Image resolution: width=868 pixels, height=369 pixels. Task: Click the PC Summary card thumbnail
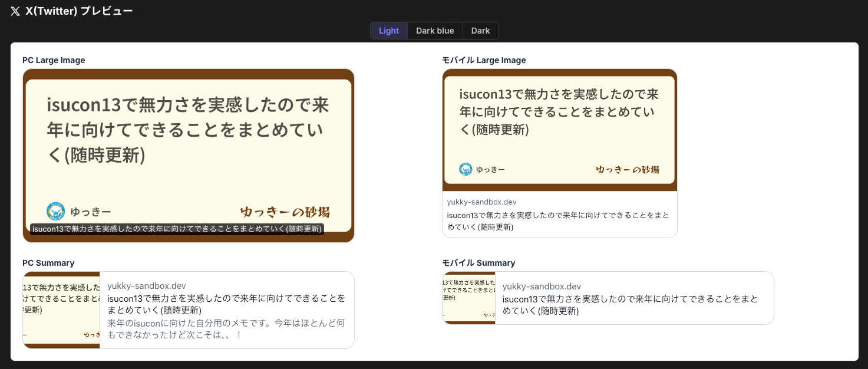pyautogui.click(x=61, y=310)
